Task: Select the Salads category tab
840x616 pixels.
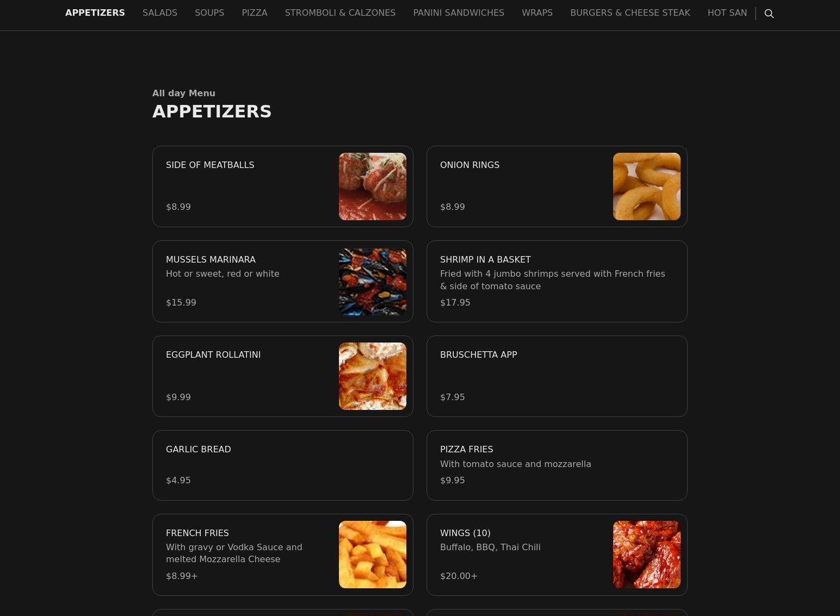Action: tap(160, 13)
